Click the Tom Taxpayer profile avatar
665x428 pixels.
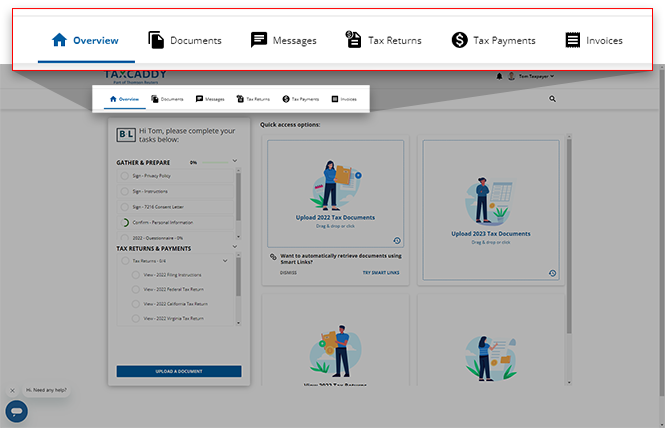(x=511, y=76)
